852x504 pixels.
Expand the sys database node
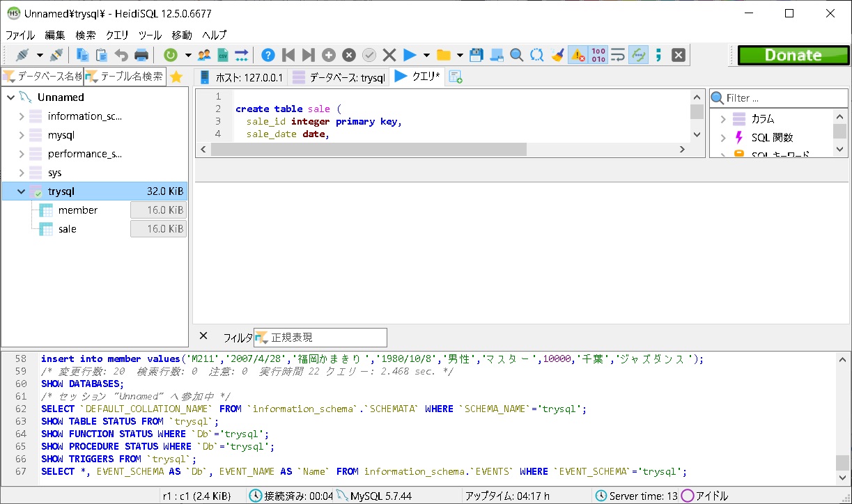click(22, 173)
